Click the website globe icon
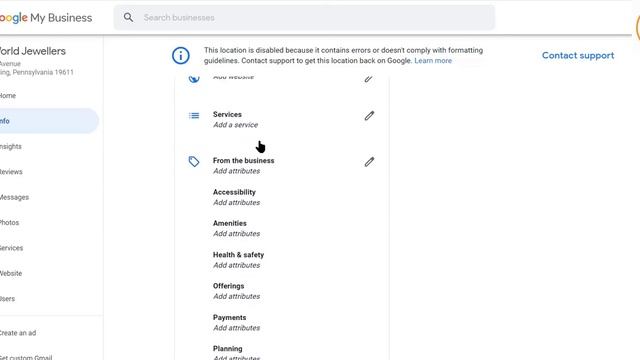 [194, 78]
